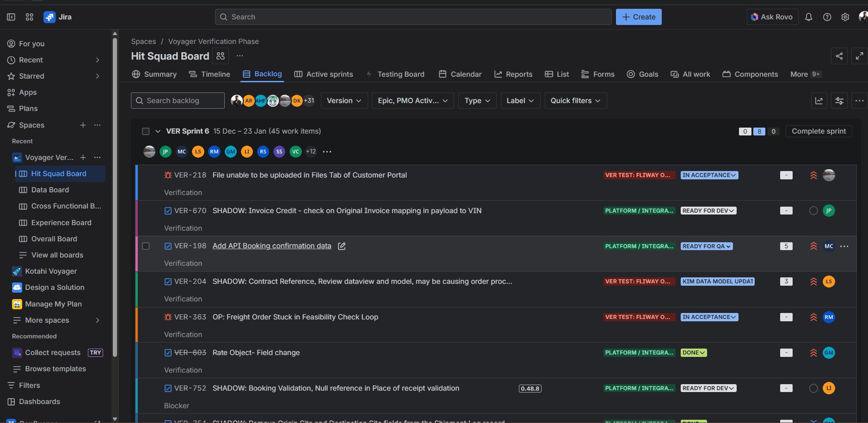868x423 pixels.
Task: Click the unassigned priority circle on VER-752
Action: click(x=813, y=388)
